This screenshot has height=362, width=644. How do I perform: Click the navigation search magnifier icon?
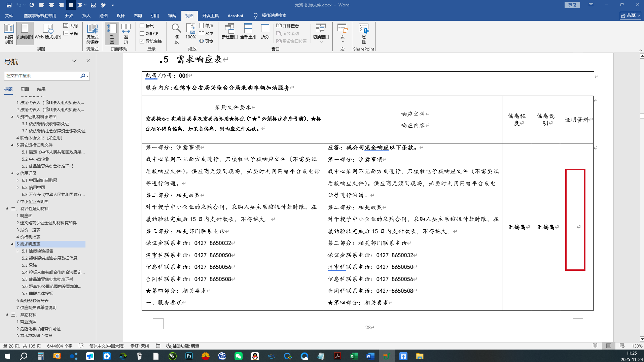pos(83,76)
